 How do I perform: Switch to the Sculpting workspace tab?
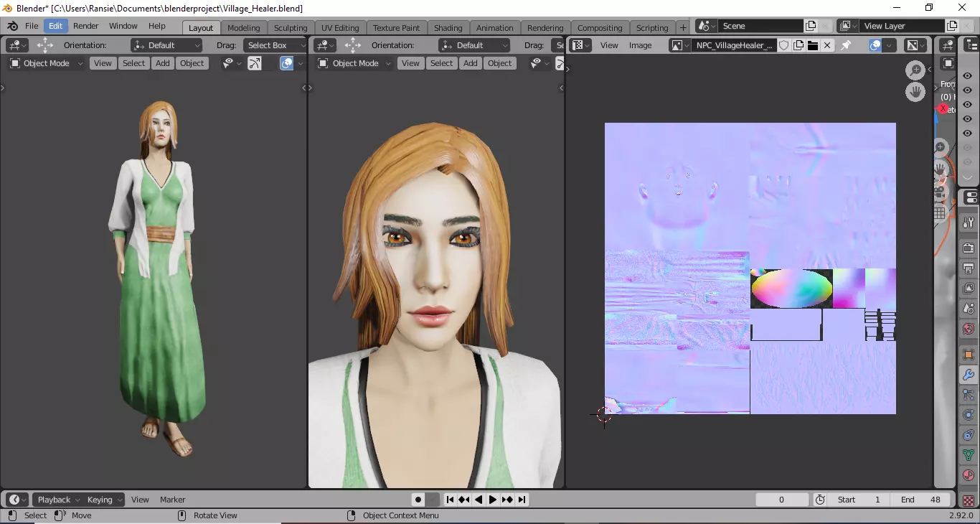[x=291, y=28]
